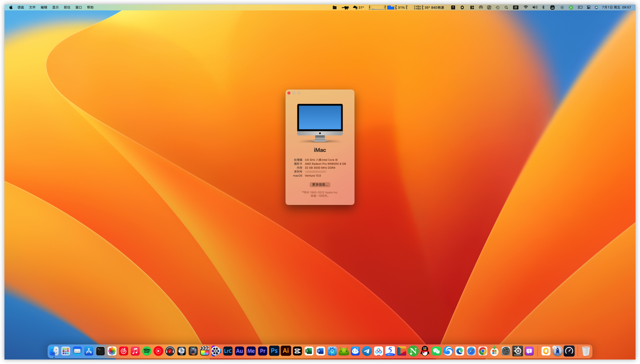640x364 pixels.
Task: Open Photos app in the Dock
Action: (112, 351)
